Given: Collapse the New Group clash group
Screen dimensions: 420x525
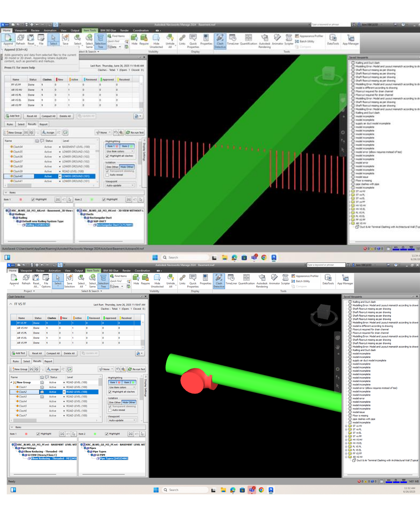Looking at the screenshot, I should coord(11,383).
